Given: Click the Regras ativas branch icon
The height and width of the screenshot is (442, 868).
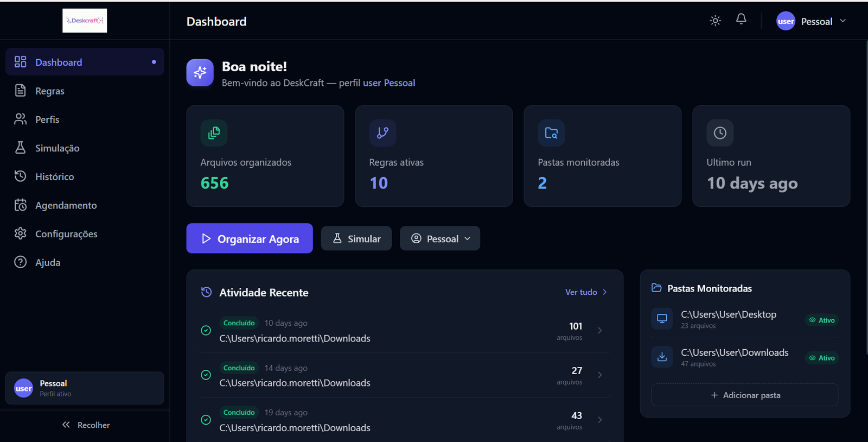Looking at the screenshot, I should point(382,133).
